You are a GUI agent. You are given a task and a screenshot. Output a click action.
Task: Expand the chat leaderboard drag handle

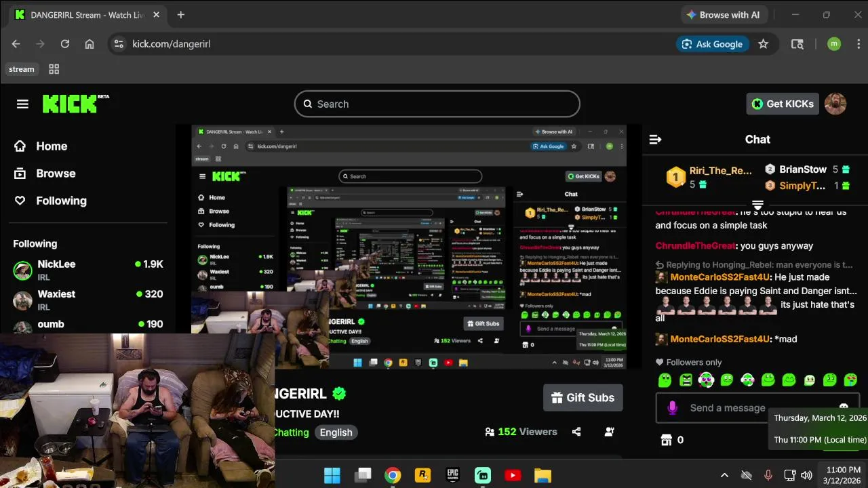(x=757, y=204)
